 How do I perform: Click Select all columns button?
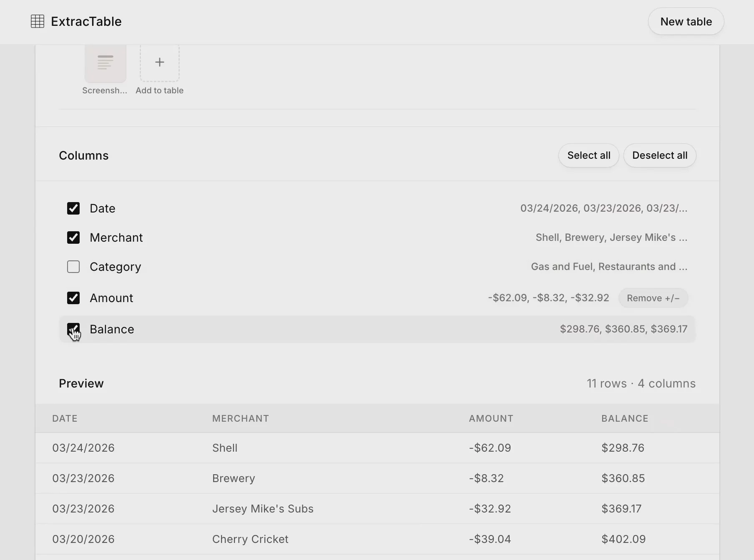pos(589,155)
